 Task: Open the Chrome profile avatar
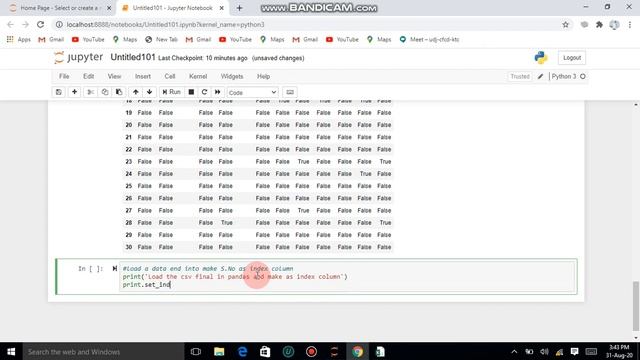point(614,24)
